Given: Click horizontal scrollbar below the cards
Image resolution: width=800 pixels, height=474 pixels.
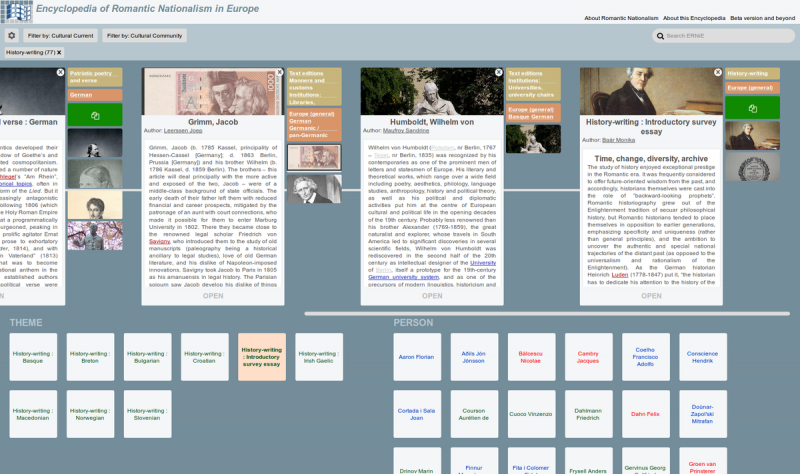Looking at the screenshot, I should 547,314.
